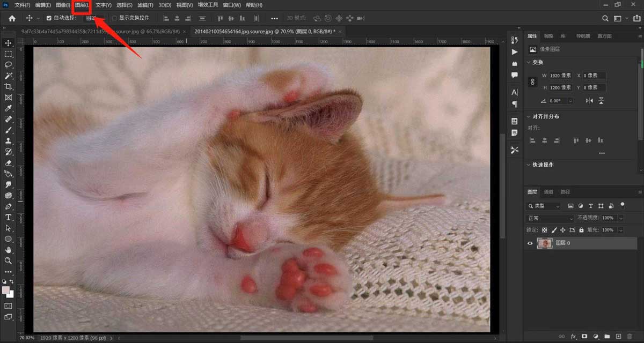Collapse the 对齐并分布 section
Screen dimensions: 644x343
pyautogui.click(x=528, y=116)
